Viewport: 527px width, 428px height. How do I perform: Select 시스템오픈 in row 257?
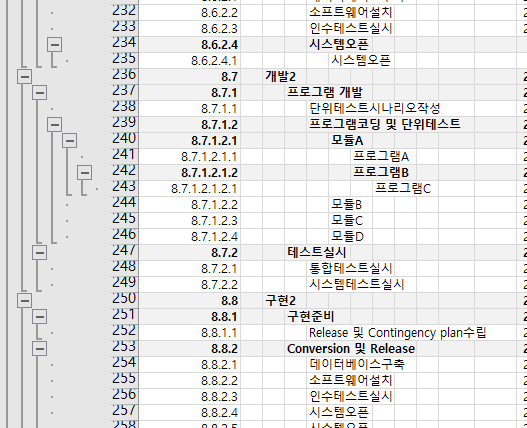click(339, 413)
